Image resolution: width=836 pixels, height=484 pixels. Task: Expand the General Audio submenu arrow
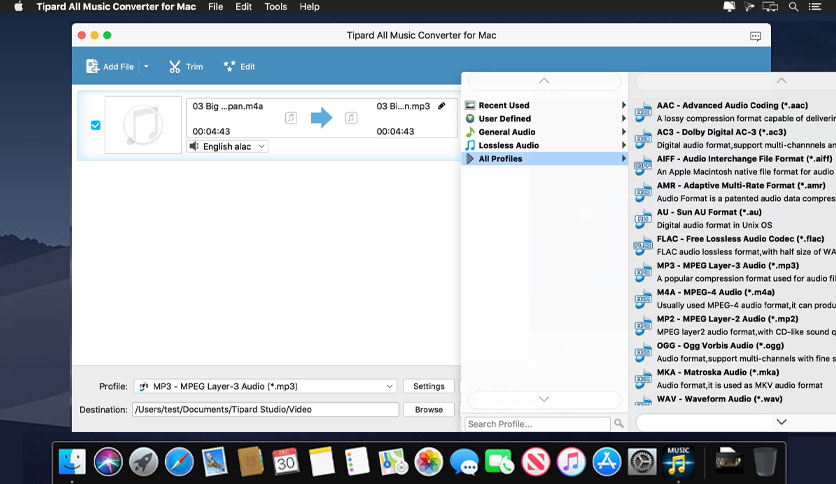[623, 132]
